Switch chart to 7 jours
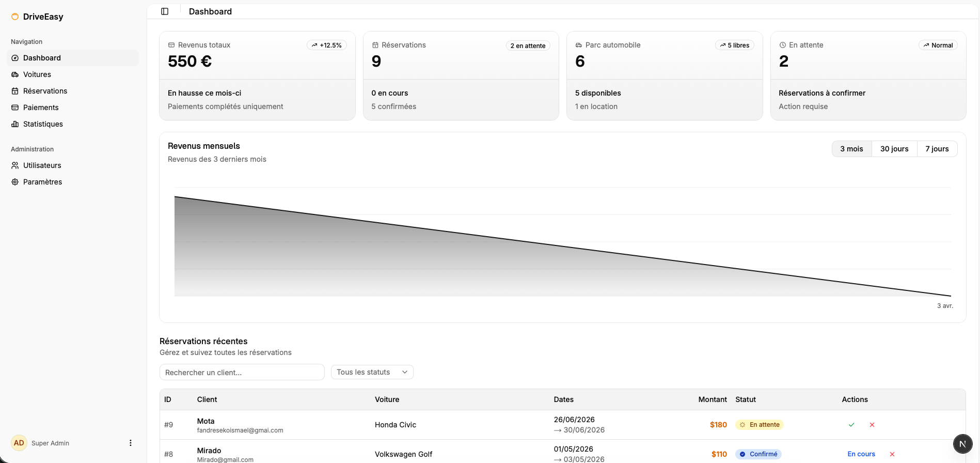The image size is (980, 463). (937, 149)
